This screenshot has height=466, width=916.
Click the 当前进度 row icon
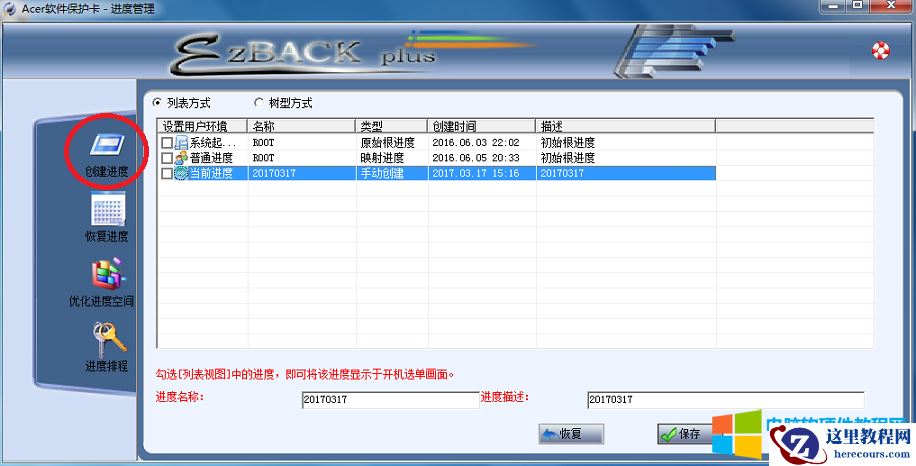[x=181, y=173]
